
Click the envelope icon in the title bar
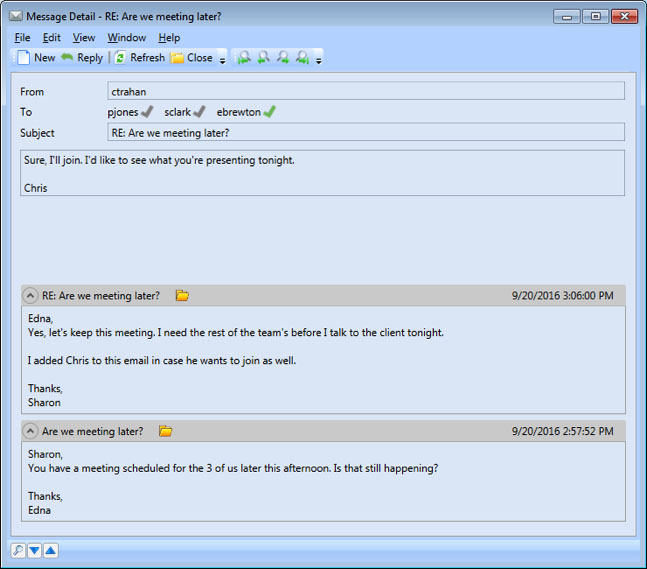point(16,16)
